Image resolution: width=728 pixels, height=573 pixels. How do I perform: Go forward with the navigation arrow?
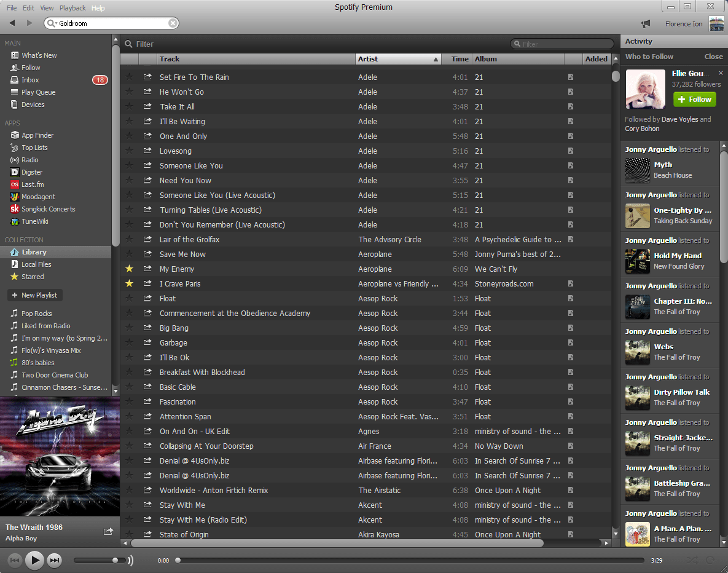29,23
